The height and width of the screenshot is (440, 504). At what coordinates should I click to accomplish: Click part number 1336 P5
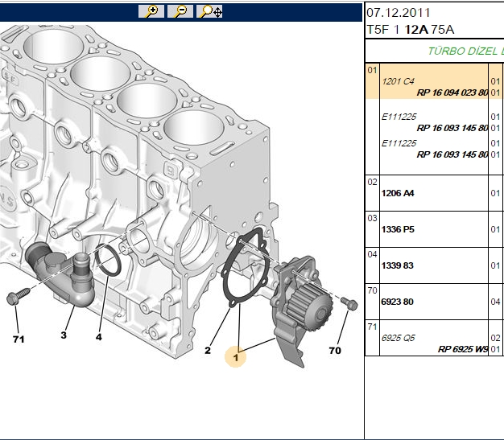[x=398, y=229]
